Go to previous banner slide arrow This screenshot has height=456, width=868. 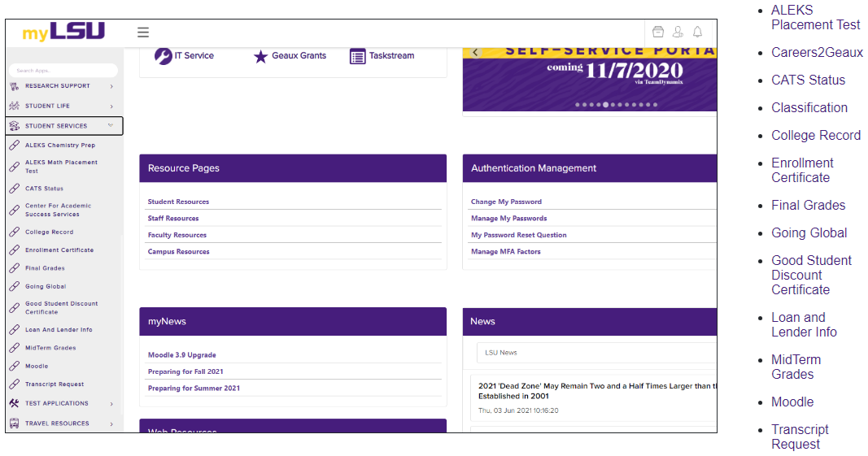pos(475,53)
